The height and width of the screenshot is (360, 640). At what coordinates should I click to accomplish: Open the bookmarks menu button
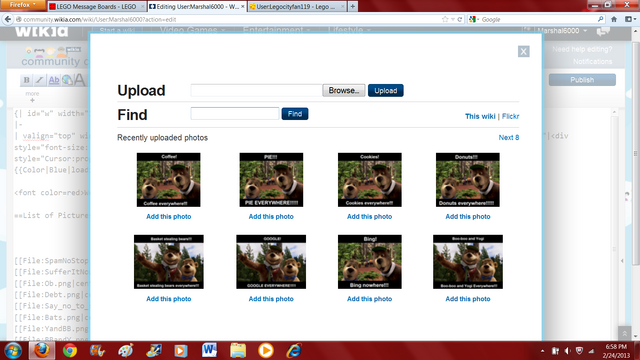click(x=630, y=19)
